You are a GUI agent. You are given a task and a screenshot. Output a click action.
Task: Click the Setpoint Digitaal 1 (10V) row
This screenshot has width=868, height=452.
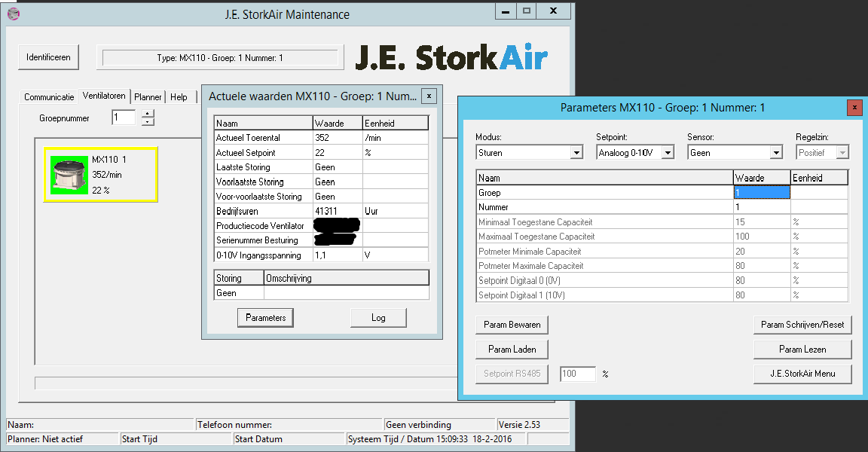pos(662,295)
